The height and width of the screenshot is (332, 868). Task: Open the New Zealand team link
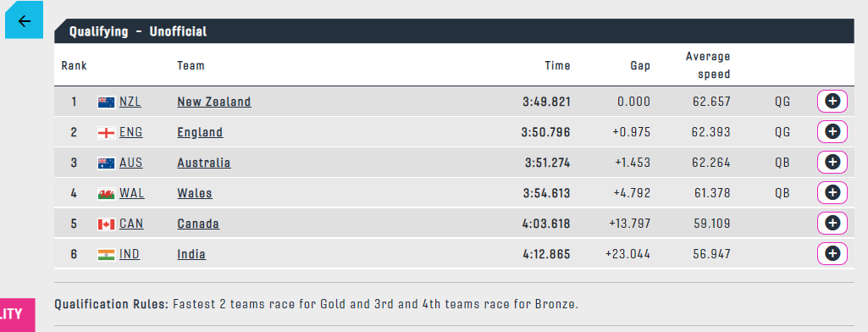[x=213, y=102]
